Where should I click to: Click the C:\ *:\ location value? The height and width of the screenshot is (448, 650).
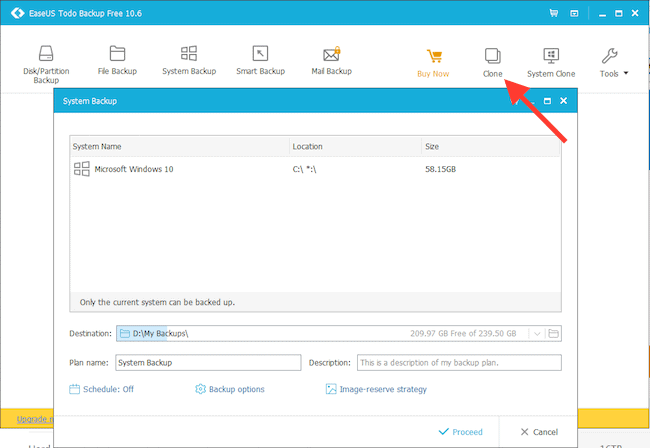click(x=304, y=169)
